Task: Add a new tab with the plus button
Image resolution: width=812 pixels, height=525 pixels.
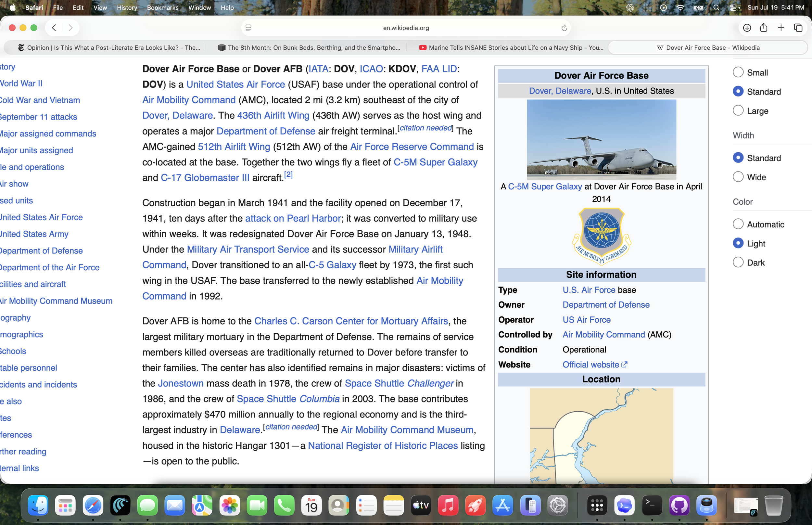Action: coord(781,28)
